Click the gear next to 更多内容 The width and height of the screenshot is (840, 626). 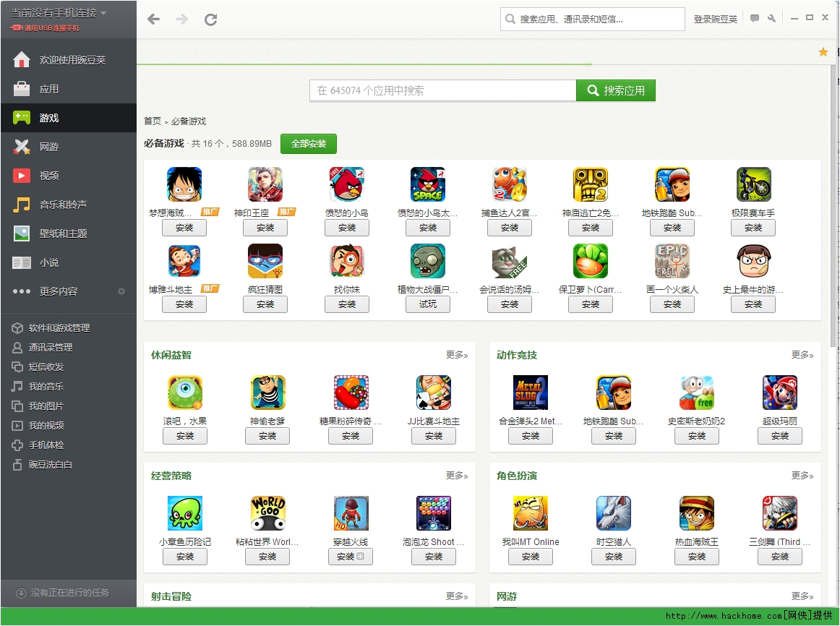pos(121,291)
